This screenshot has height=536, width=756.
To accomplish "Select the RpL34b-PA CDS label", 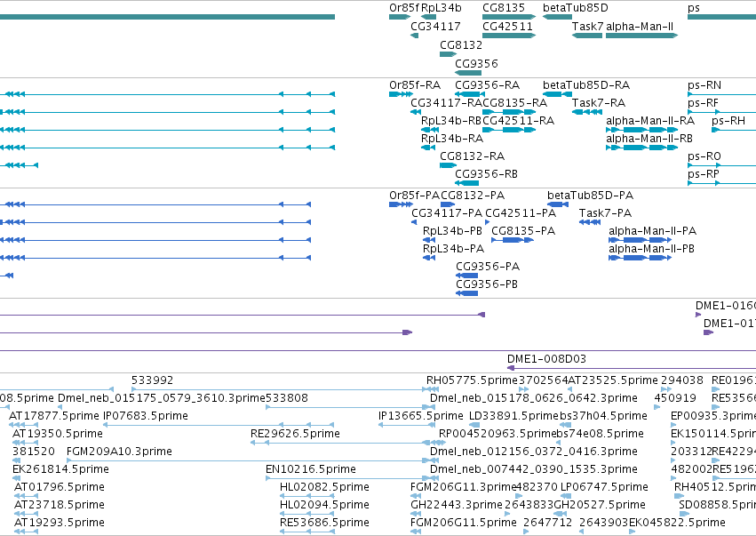I will point(453,249).
